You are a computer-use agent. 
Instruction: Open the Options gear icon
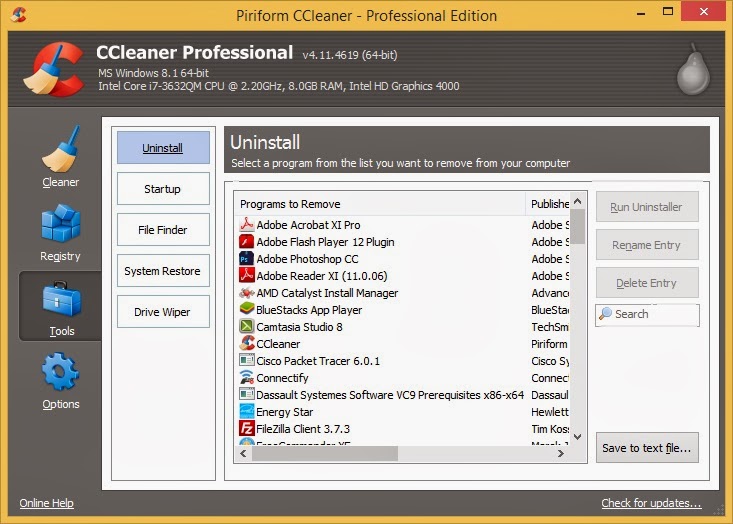pyautogui.click(x=60, y=371)
